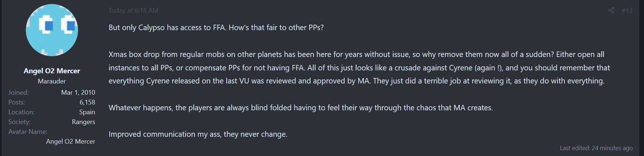Image resolution: width=644 pixels, height=156 pixels.
Task: Click the share post icon
Action: (x=611, y=11)
